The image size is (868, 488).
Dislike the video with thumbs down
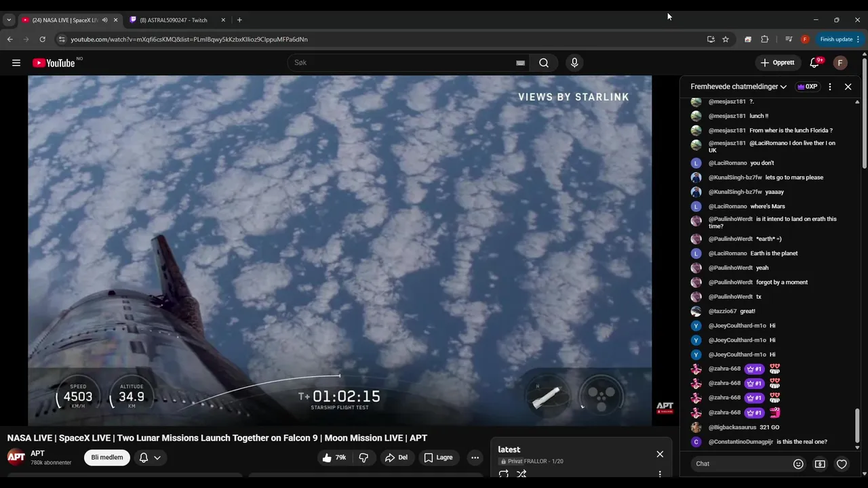(363, 457)
